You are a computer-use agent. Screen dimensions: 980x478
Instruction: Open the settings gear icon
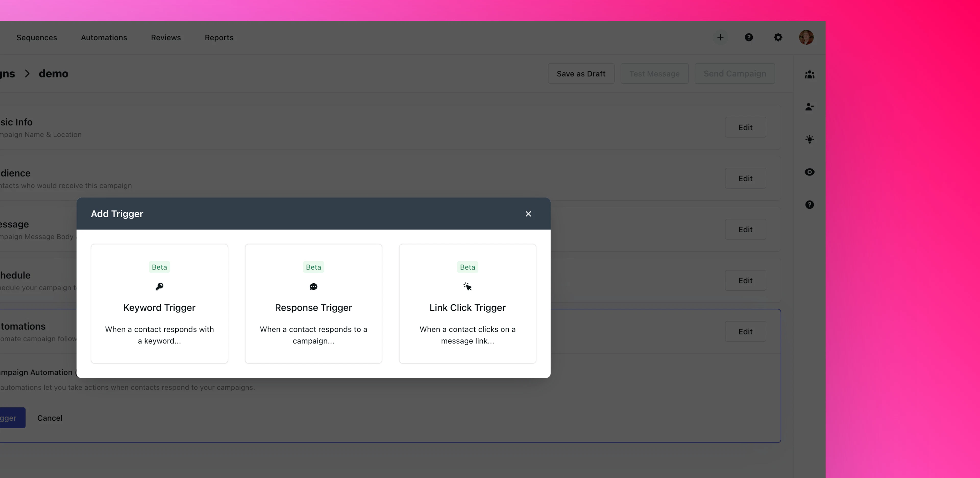[x=778, y=37]
